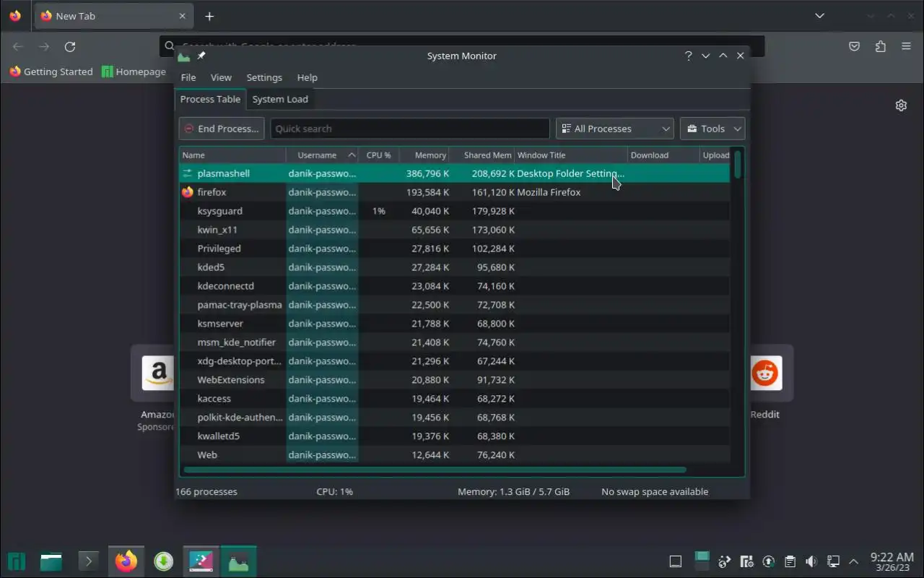Sort by the CPU % column header

378,155
